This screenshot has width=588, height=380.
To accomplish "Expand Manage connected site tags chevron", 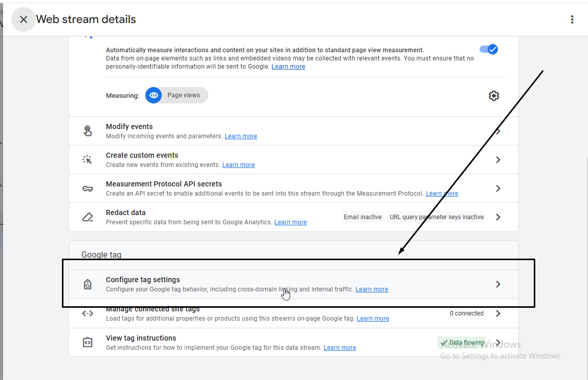I will [x=498, y=313].
